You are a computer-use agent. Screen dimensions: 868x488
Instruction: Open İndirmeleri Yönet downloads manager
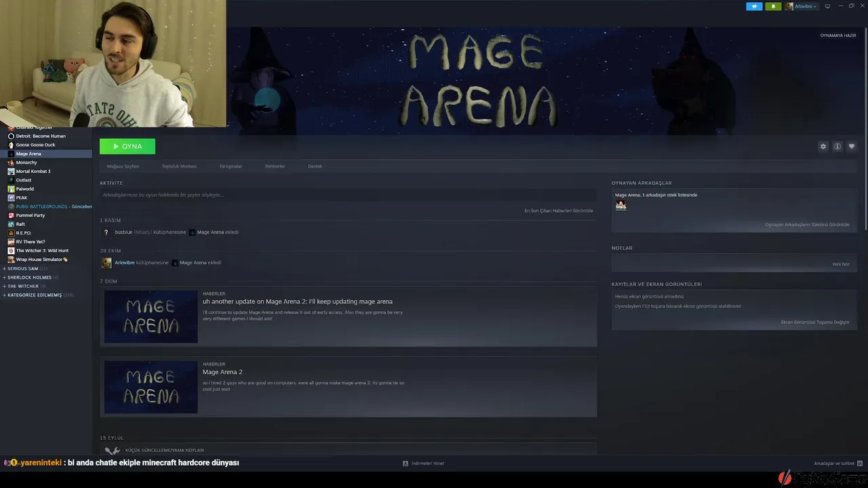[424, 464]
